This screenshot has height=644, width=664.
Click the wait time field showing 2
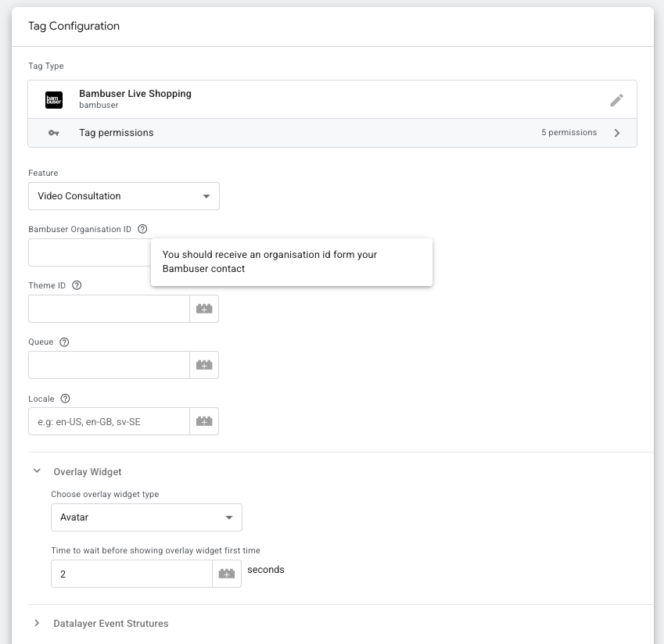click(131, 574)
